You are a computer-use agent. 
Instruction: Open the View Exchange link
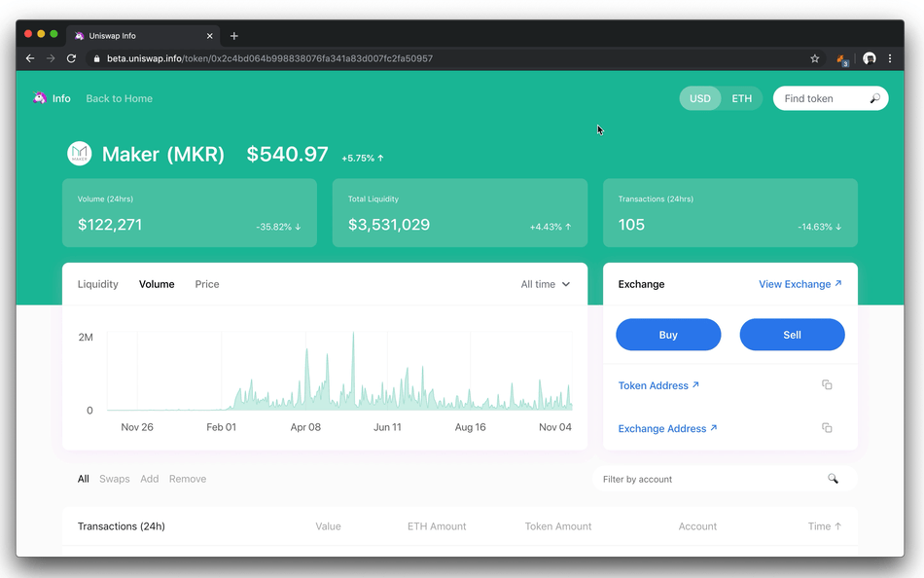pyautogui.click(x=800, y=284)
